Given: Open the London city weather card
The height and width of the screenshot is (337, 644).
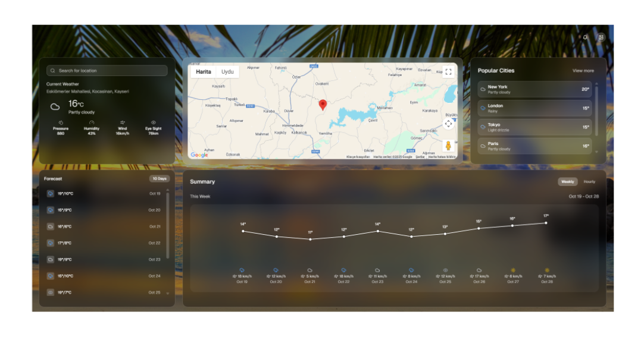Looking at the screenshot, I should [x=534, y=108].
